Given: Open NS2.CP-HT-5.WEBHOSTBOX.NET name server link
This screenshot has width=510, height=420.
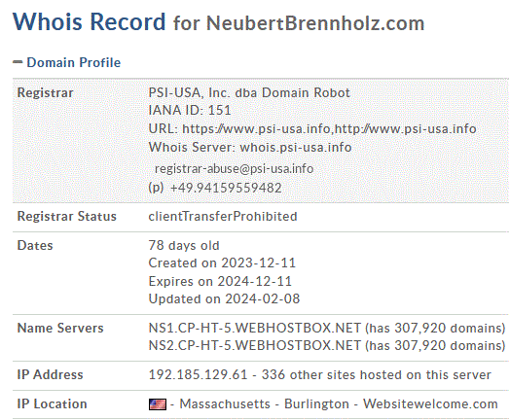Looking at the screenshot, I should point(255,345).
